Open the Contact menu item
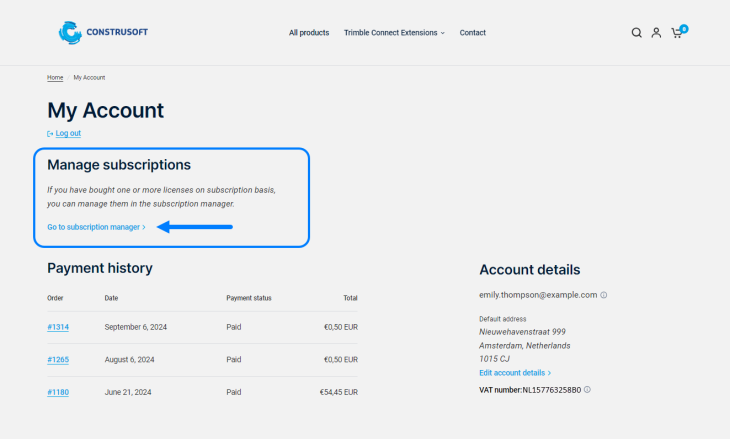 (x=473, y=33)
